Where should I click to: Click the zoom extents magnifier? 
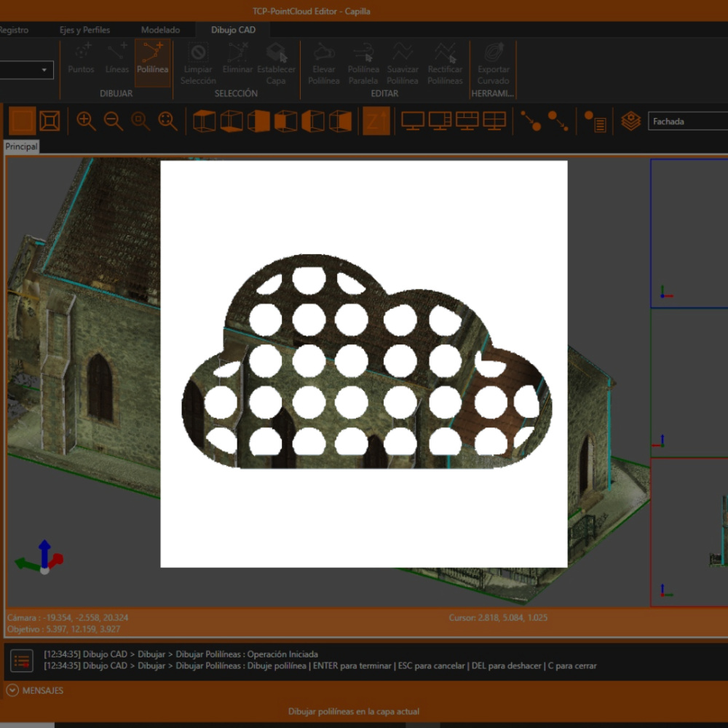pos(167,121)
